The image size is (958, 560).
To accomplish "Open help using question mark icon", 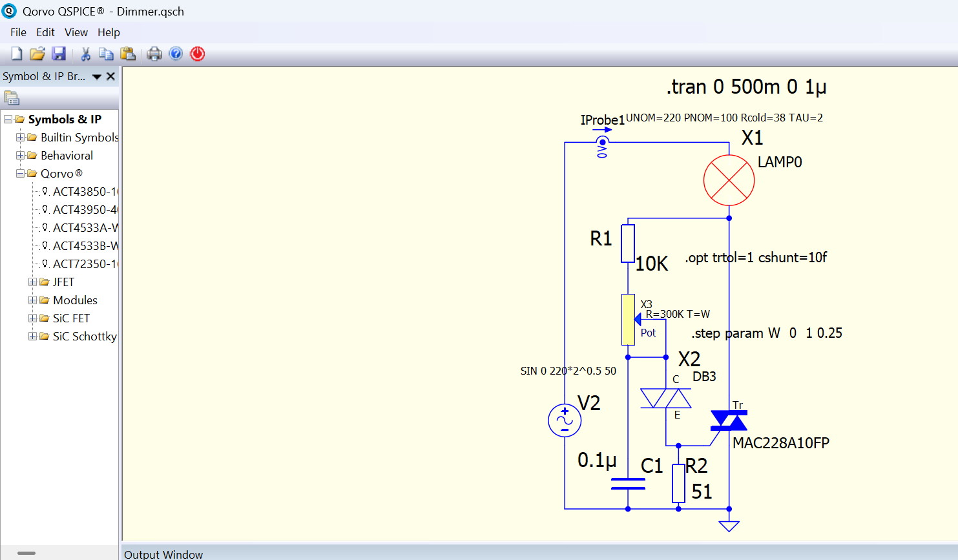I will (x=176, y=54).
